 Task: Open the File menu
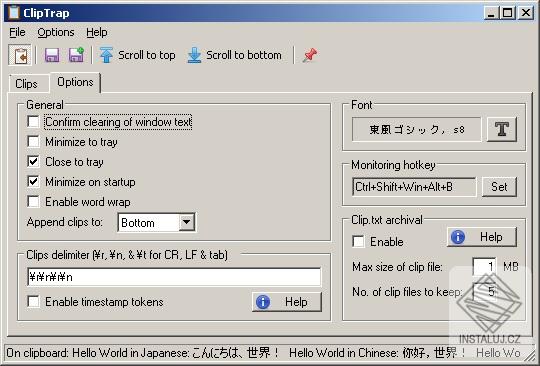(17, 32)
